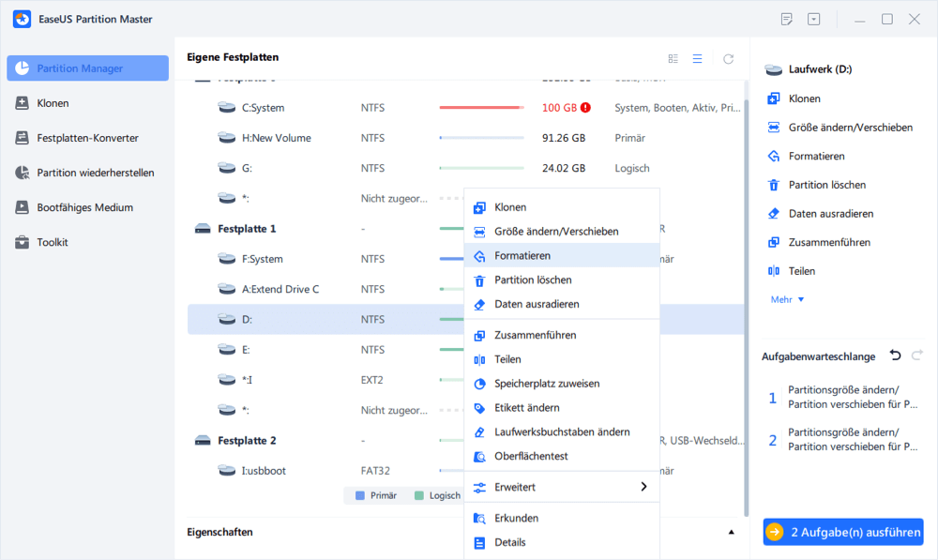The image size is (938, 560).
Task: Refresh the disk list
Action: 728,59
